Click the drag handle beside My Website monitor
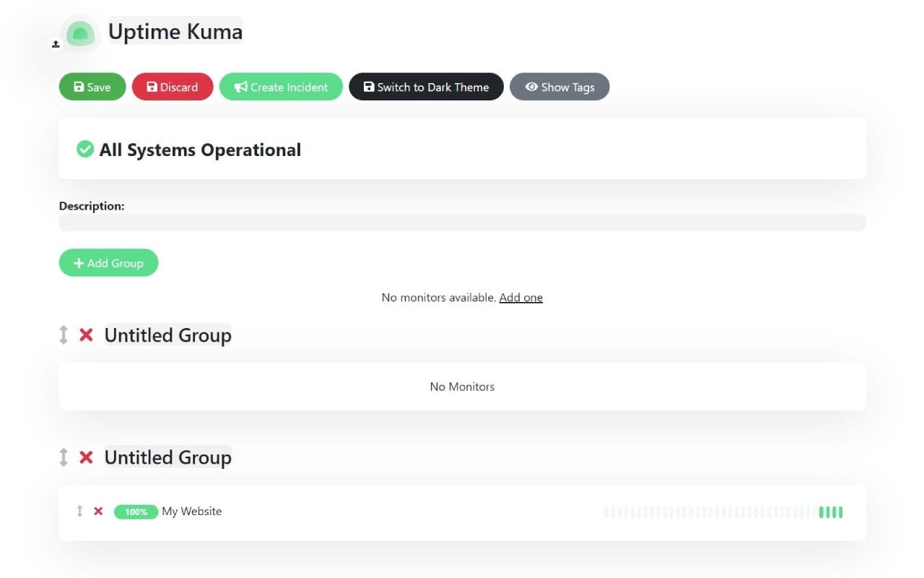Screen dimensions: 924x578 pyautogui.click(x=80, y=511)
